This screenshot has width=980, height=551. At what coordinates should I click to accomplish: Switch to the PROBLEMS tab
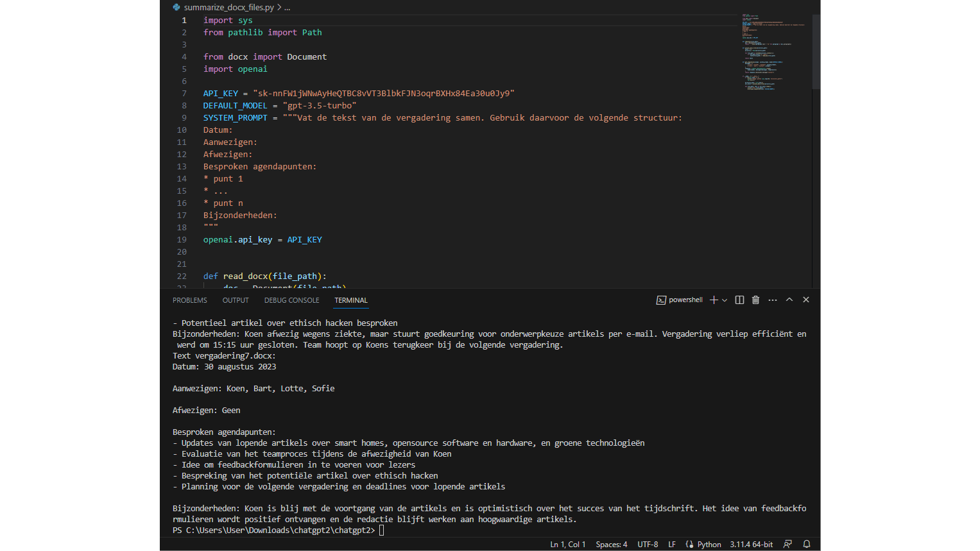190,300
